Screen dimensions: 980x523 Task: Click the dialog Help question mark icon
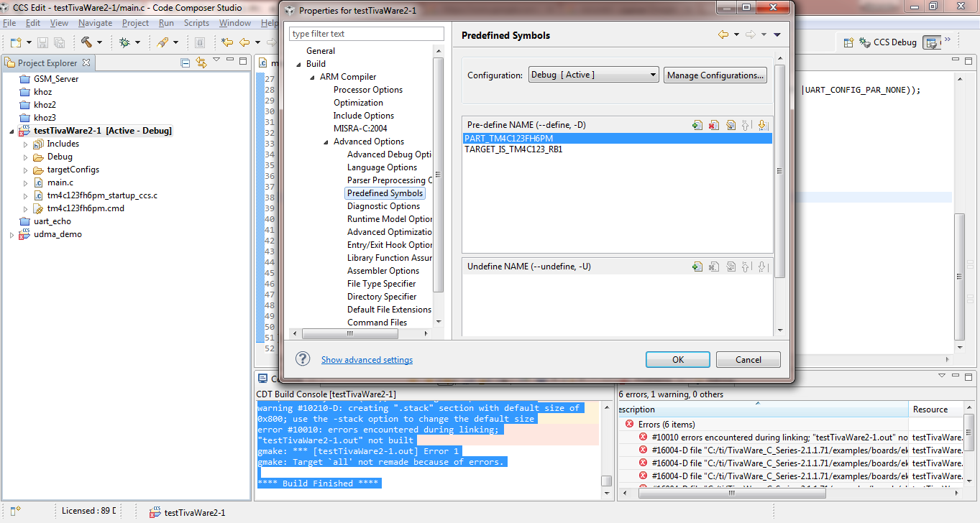[303, 359]
